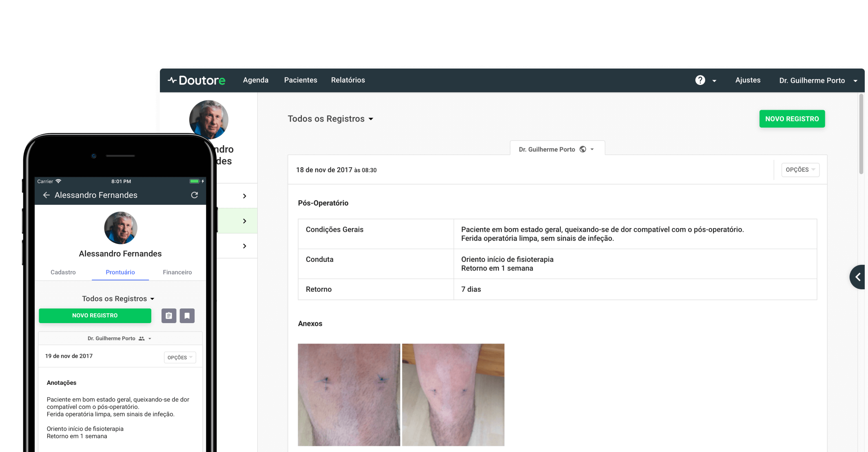Tap the bookmark icon on phone
Screen dimensions: 868x452
[x=187, y=316]
